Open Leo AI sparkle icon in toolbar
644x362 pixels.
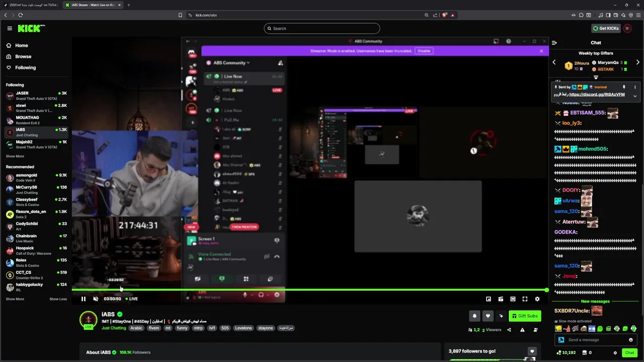click(623, 15)
